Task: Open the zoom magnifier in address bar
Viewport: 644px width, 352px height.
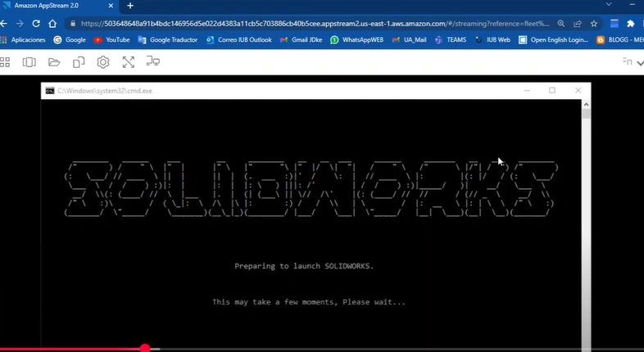Action: click(x=561, y=24)
